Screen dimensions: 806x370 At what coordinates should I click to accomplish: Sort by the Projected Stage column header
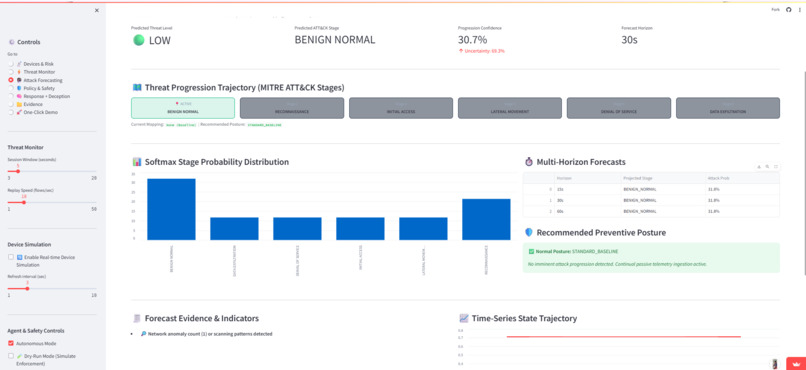pos(663,178)
